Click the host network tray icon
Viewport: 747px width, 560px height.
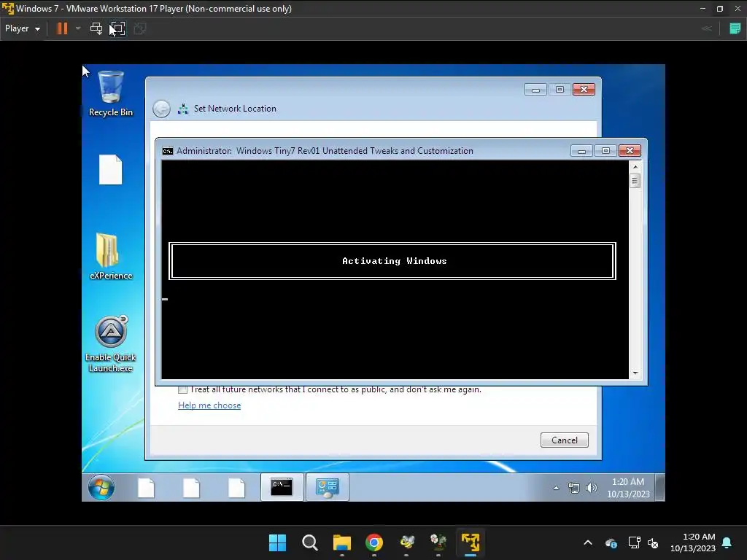(634, 542)
